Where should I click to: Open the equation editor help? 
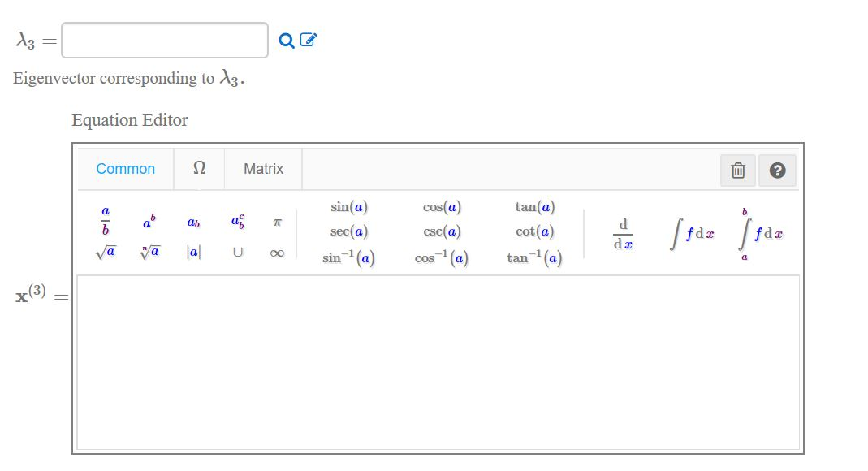click(777, 169)
